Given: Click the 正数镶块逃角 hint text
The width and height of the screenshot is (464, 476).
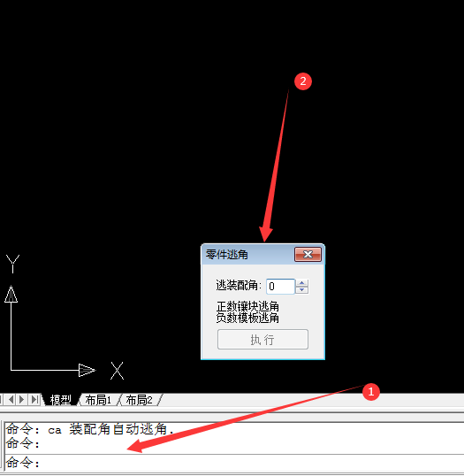Looking at the screenshot, I should 247,306.
